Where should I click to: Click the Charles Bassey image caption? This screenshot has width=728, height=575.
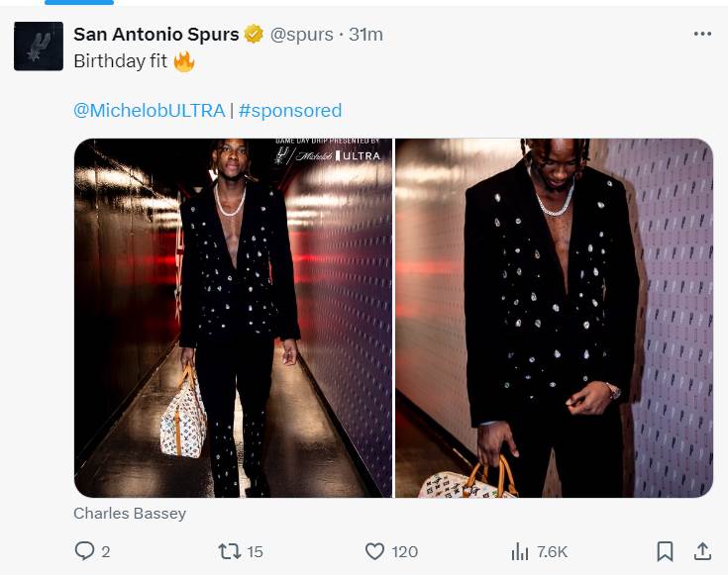click(x=130, y=514)
